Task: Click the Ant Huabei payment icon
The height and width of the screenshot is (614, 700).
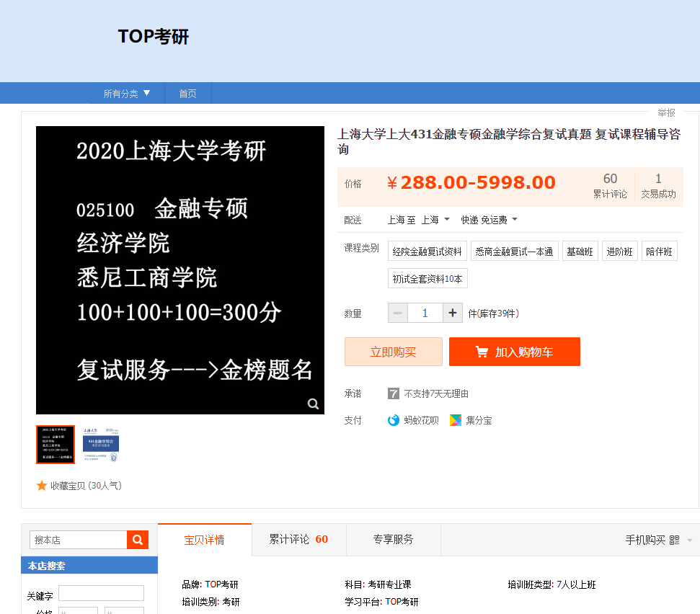Action: [x=394, y=420]
